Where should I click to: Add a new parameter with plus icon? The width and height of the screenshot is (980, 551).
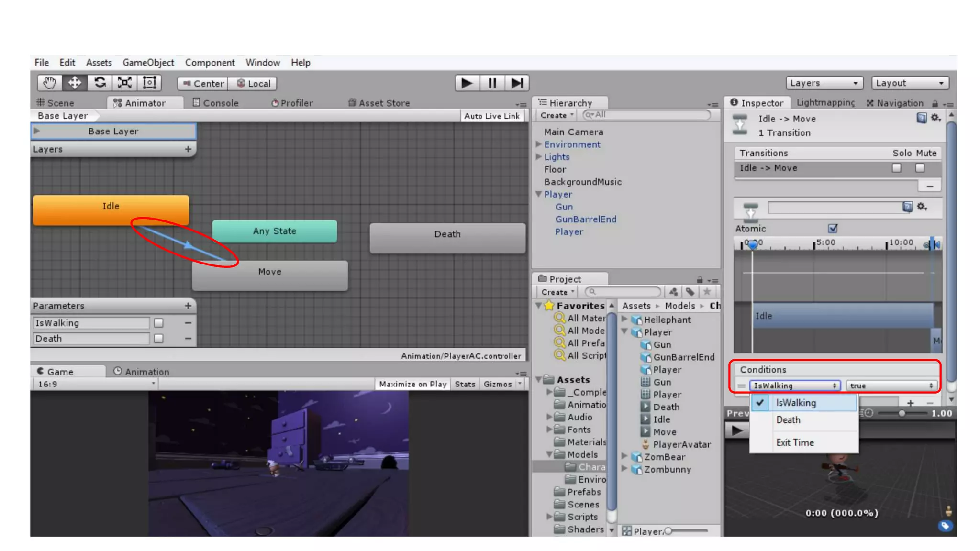coord(188,306)
